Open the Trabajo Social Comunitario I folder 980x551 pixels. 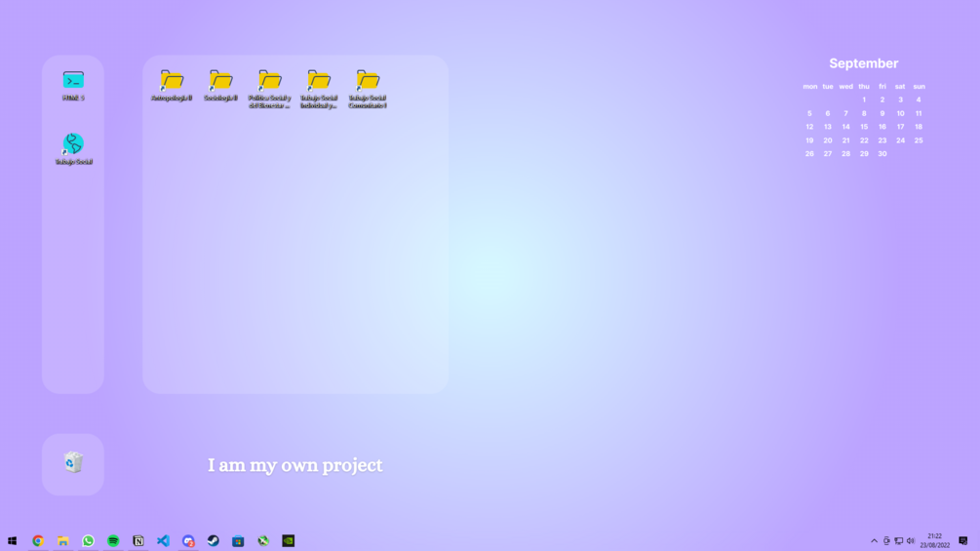pos(368,90)
